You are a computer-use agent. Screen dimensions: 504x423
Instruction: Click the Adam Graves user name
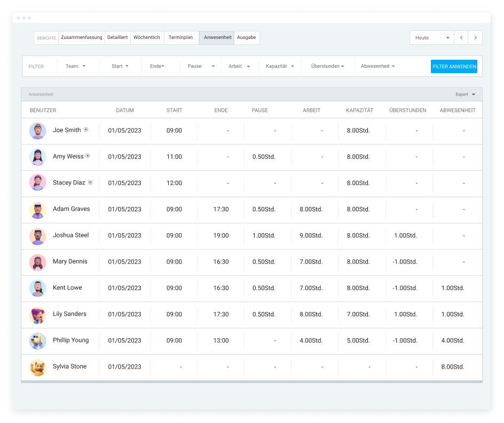[x=71, y=209]
